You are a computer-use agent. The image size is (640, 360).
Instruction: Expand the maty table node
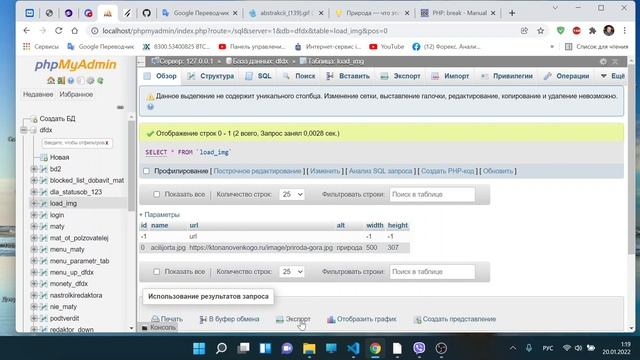click(34, 226)
